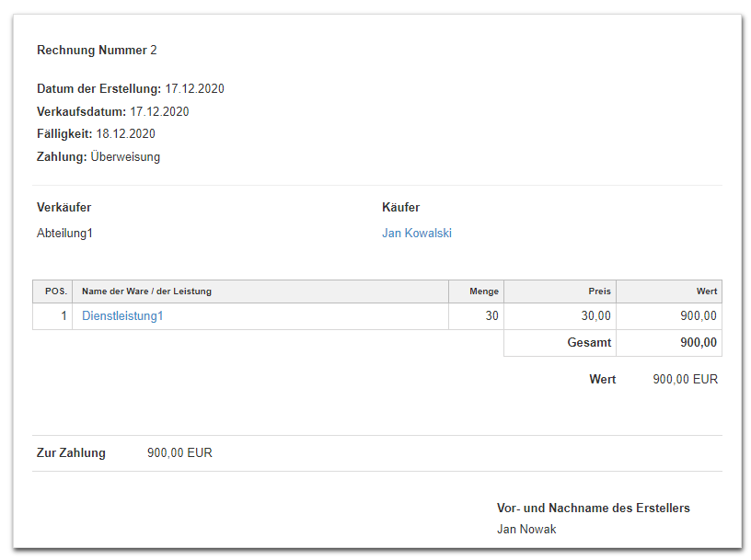Click the Datum der Erstellung date 17.12.2020

point(194,89)
